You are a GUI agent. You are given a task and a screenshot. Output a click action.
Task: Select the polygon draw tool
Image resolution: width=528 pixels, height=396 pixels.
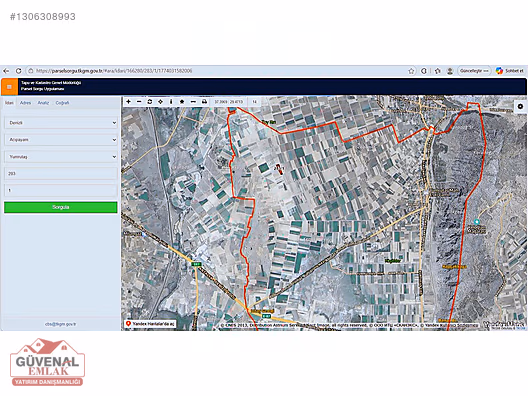pyautogui.click(x=182, y=101)
